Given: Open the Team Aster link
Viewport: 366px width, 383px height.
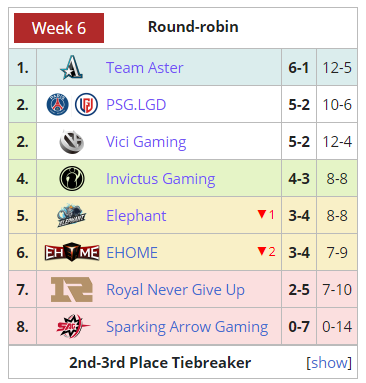Looking at the screenshot, I should (x=145, y=68).
